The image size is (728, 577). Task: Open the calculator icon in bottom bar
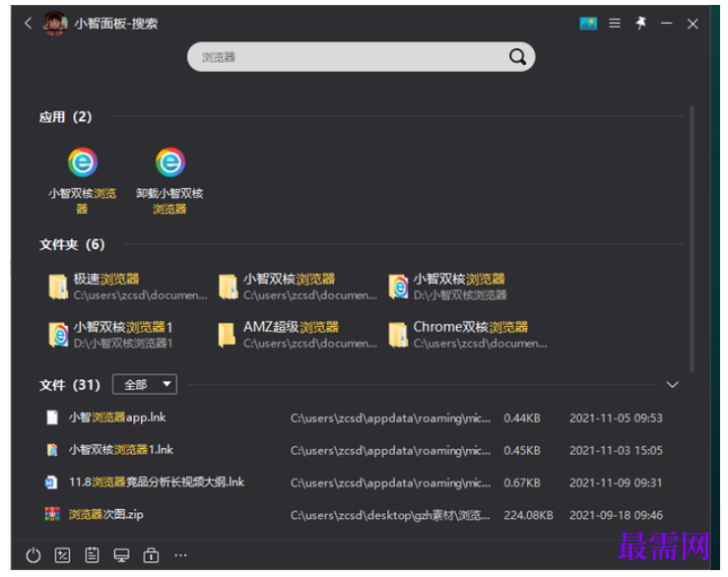coord(62,555)
